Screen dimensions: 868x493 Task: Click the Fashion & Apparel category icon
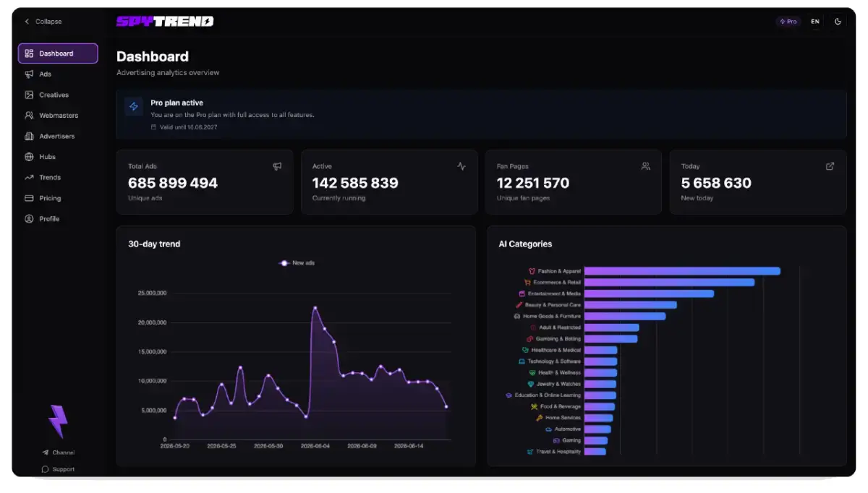click(532, 271)
